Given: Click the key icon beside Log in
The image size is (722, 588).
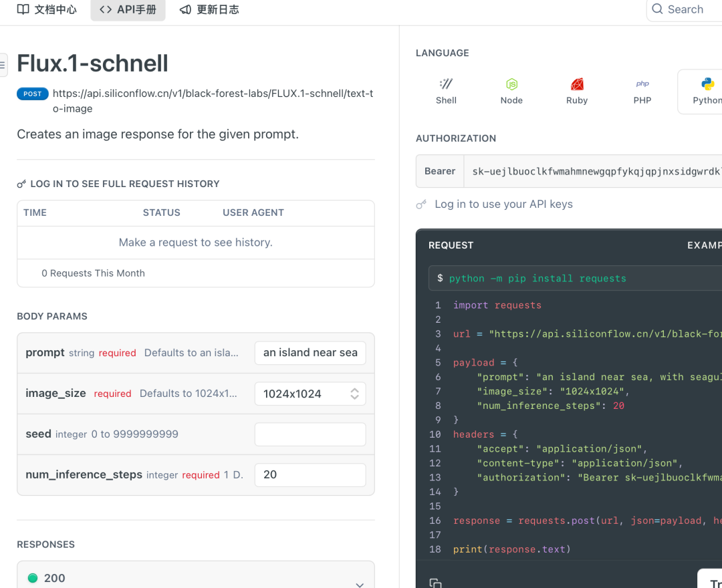Looking at the screenshot, I should tap(421, 204).
